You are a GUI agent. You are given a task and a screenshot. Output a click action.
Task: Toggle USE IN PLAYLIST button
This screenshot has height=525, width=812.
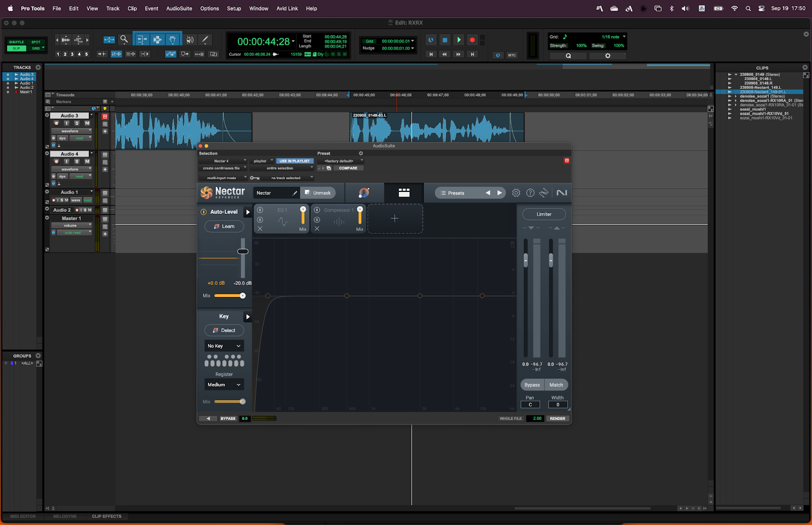294,161
